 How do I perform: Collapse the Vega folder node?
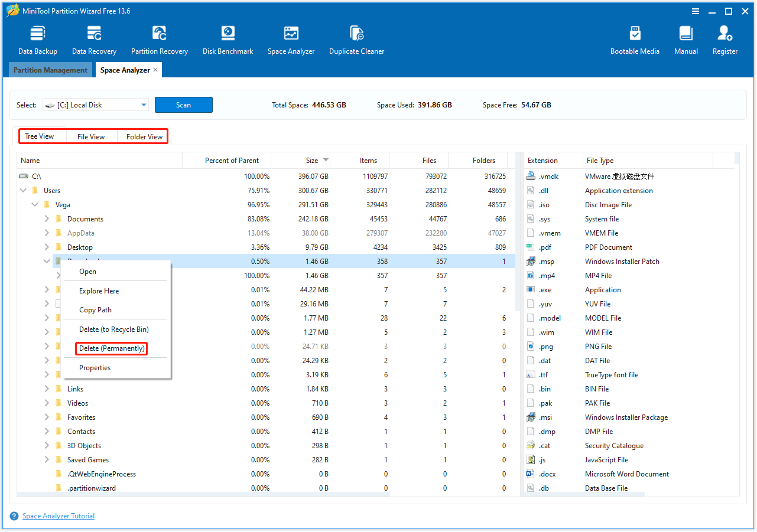click(x=34, y=204)
